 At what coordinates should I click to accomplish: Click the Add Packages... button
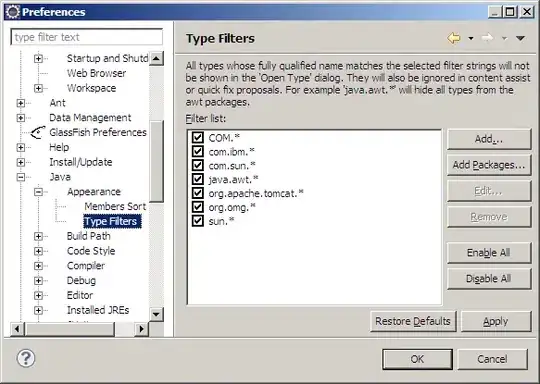click(x=489, y=165)
